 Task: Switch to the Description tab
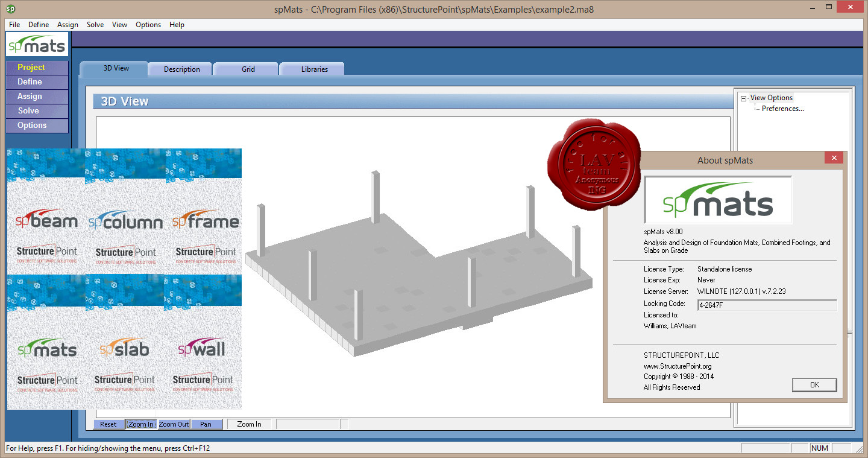click(x=181, y=69)
